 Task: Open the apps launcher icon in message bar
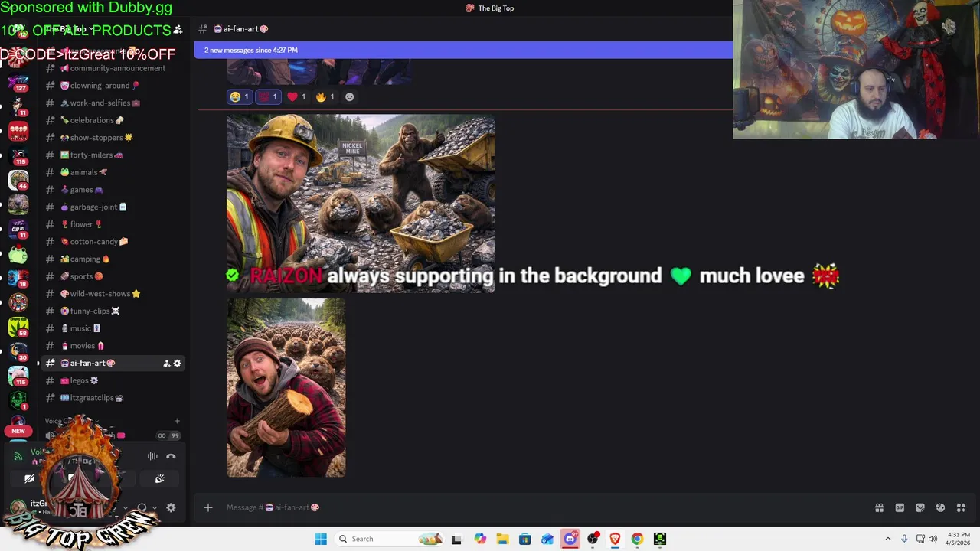(961, 507)
